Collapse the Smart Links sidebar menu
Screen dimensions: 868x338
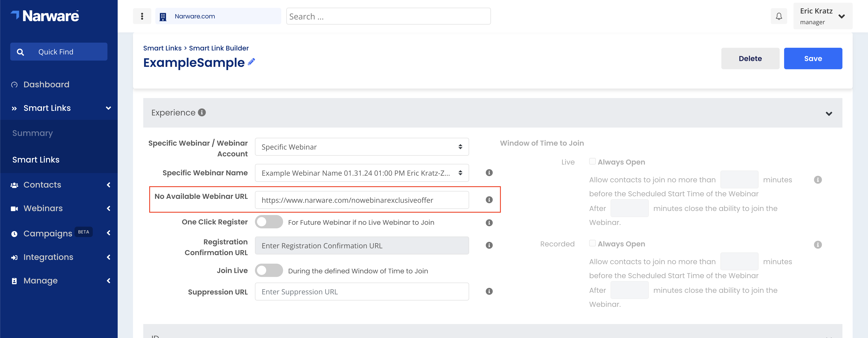coord(108,108)
